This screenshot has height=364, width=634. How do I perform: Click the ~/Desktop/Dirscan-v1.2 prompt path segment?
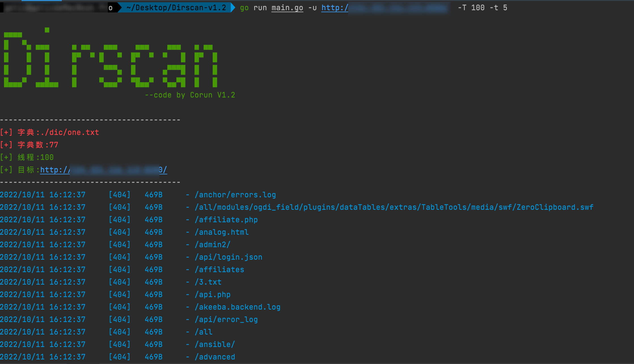point(176,8)
